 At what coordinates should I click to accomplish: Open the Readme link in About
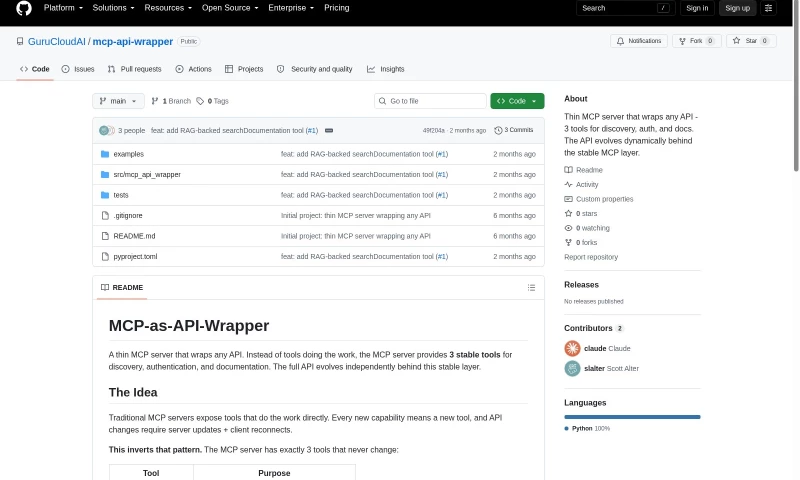(x=583, y=170)
